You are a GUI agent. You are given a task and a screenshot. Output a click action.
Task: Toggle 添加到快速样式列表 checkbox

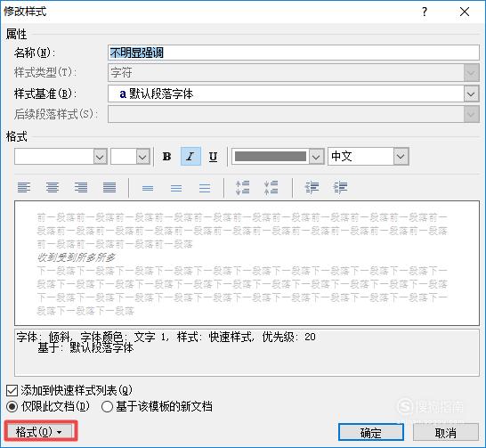(12, 390)
